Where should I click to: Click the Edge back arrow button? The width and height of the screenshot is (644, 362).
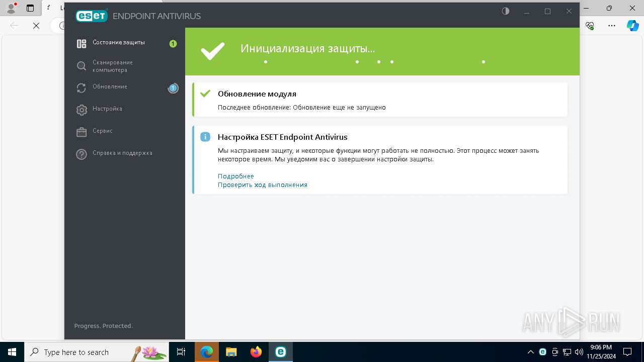pos(14,26)
